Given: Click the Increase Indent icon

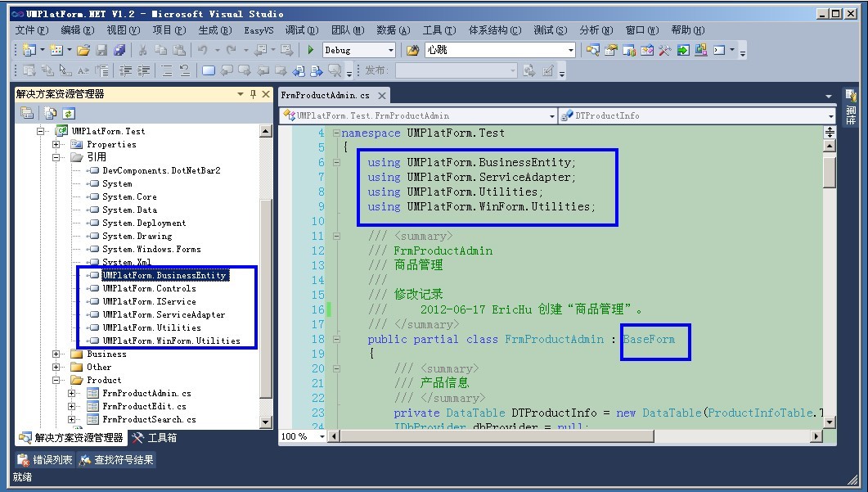Looking at the screenshot, I should [x=143, y=71].
